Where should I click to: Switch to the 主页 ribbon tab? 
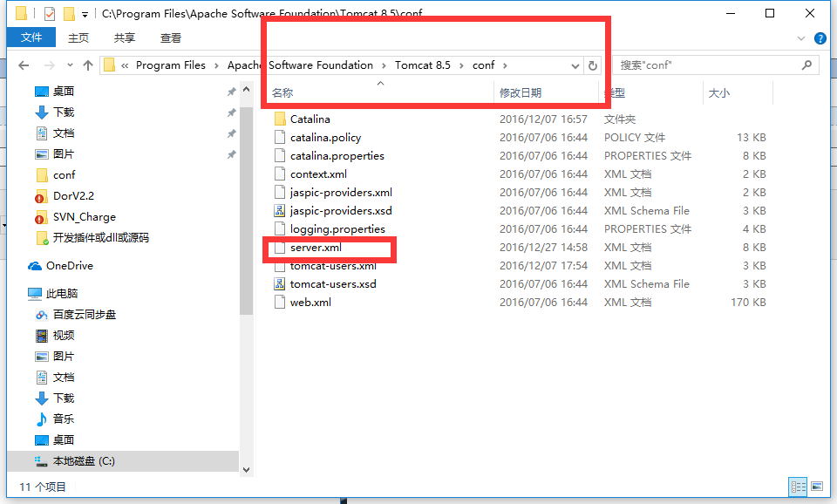pos(78,37)
